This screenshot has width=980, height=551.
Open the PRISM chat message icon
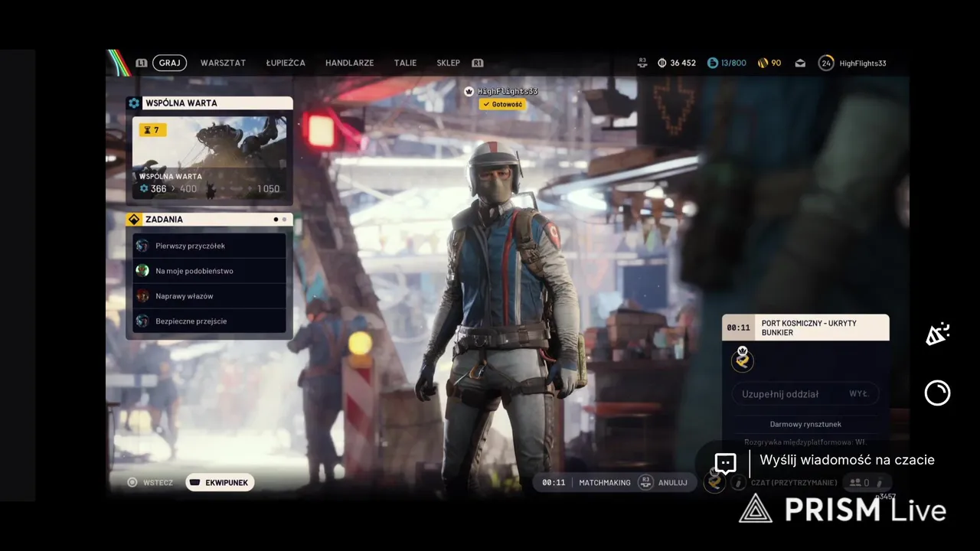point(725,463)
